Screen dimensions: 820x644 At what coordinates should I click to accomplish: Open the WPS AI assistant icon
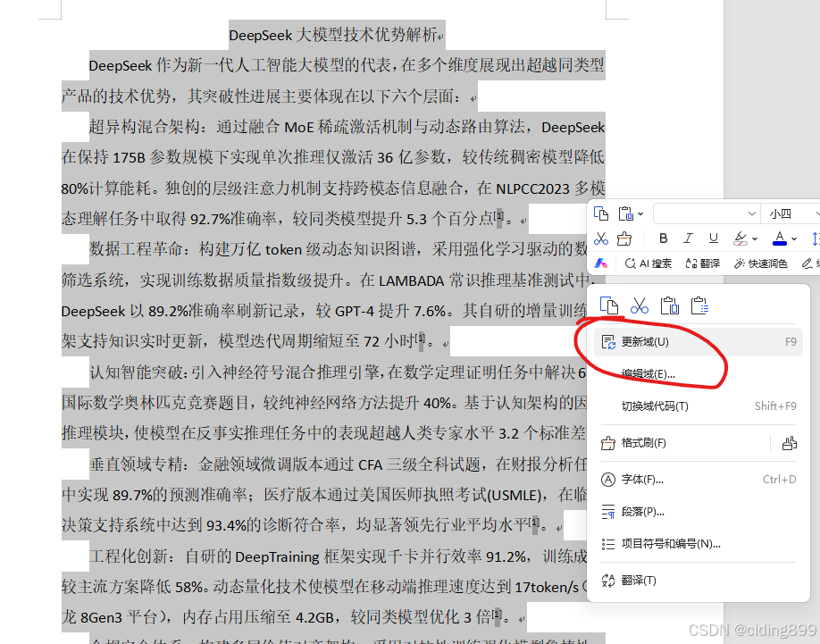(x=601, y=263)
